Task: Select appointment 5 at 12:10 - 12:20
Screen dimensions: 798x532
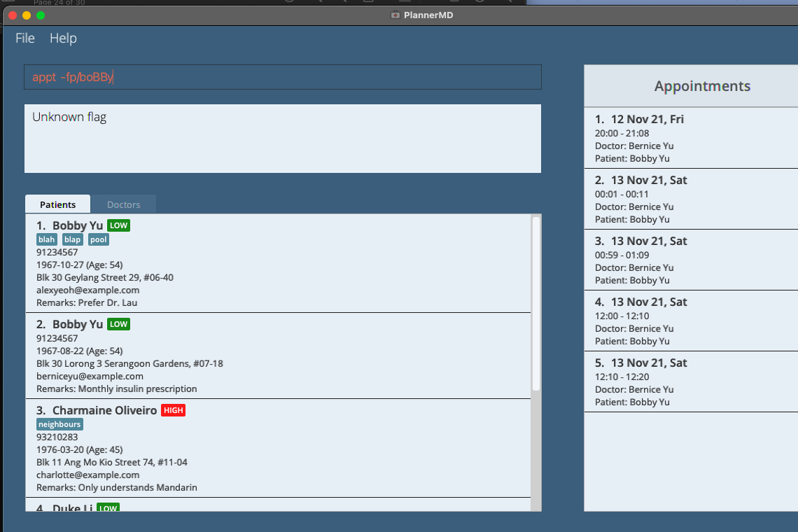Action: pyautogui.click(x=691, y=381)
